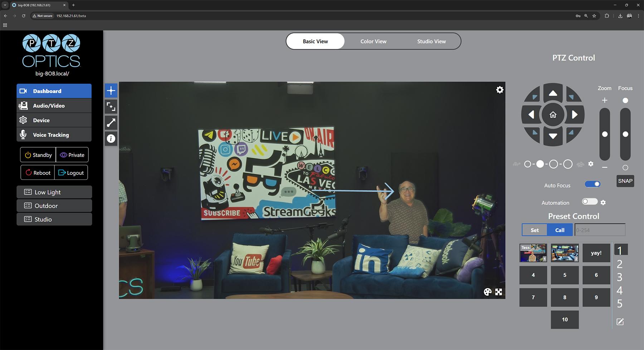Click the rabbit fast speed icon
Screen dimensions: 644x350
[x=580, y=164]
